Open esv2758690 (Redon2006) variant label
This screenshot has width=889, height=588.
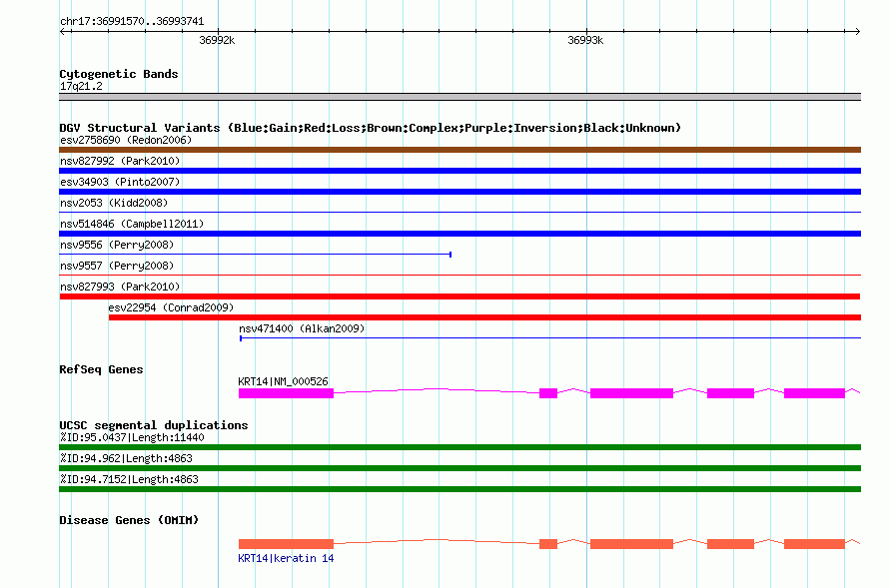point(126,140)
